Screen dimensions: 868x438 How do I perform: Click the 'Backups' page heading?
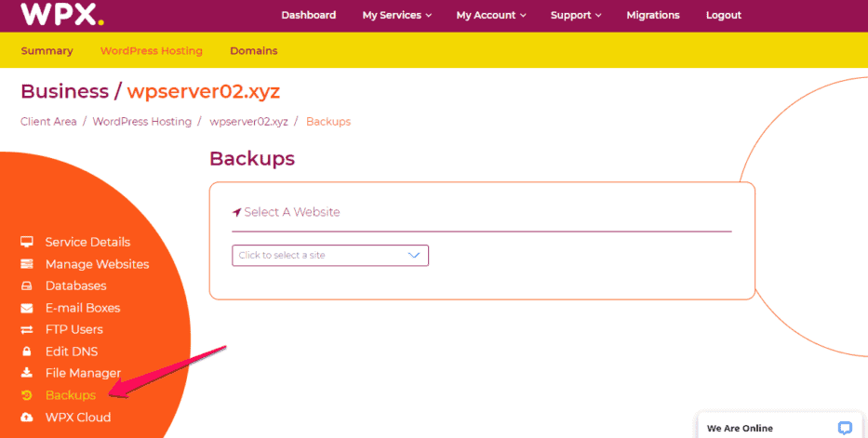[x=252, y=159]
